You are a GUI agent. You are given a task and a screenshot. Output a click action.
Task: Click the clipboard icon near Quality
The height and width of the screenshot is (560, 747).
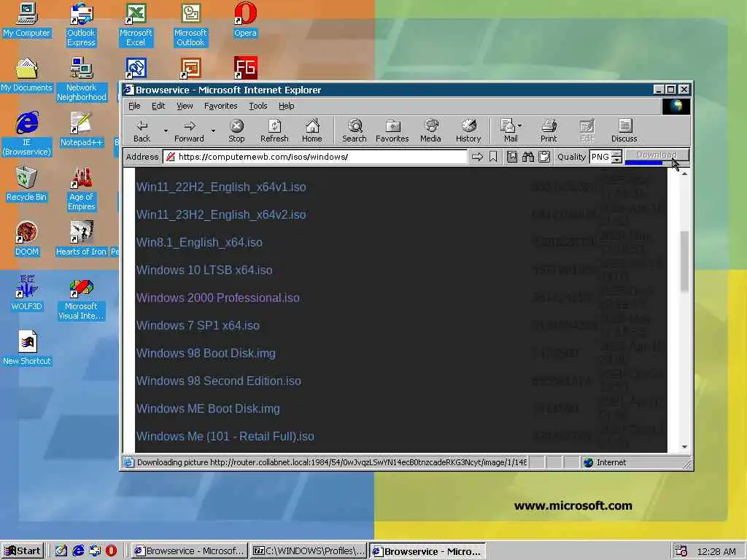[544, 157]
